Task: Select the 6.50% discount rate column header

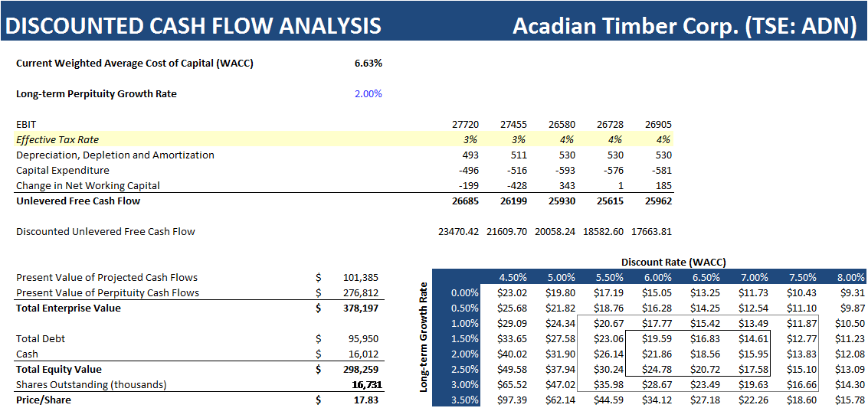Action: tap(706, 278)
